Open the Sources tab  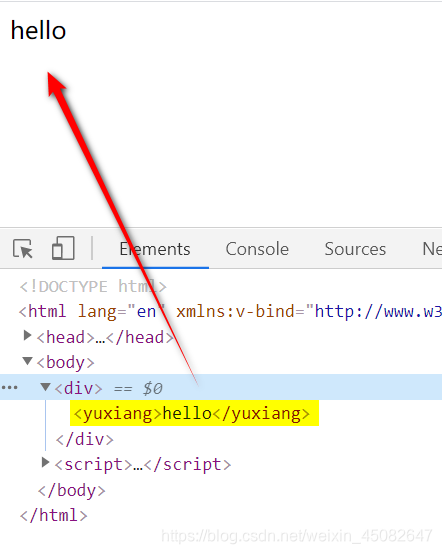pyautogui.click(x=355, y=249)
